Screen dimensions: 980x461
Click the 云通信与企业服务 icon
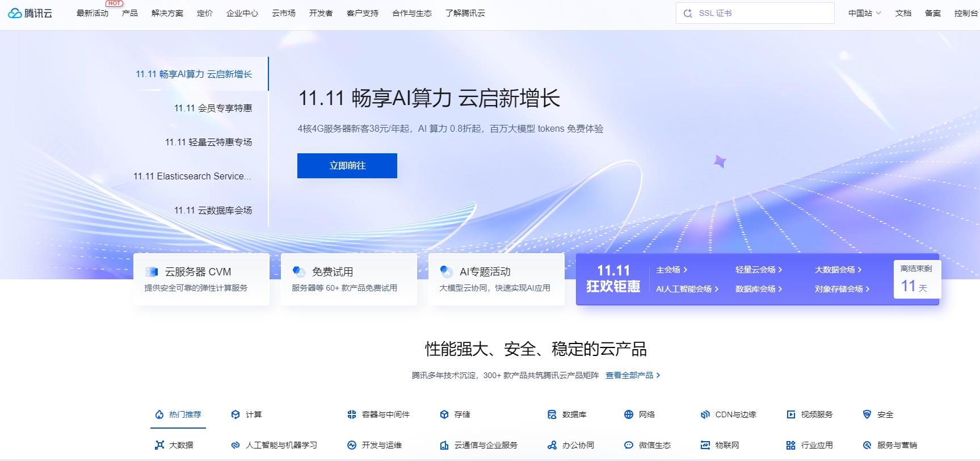point(444,445)
